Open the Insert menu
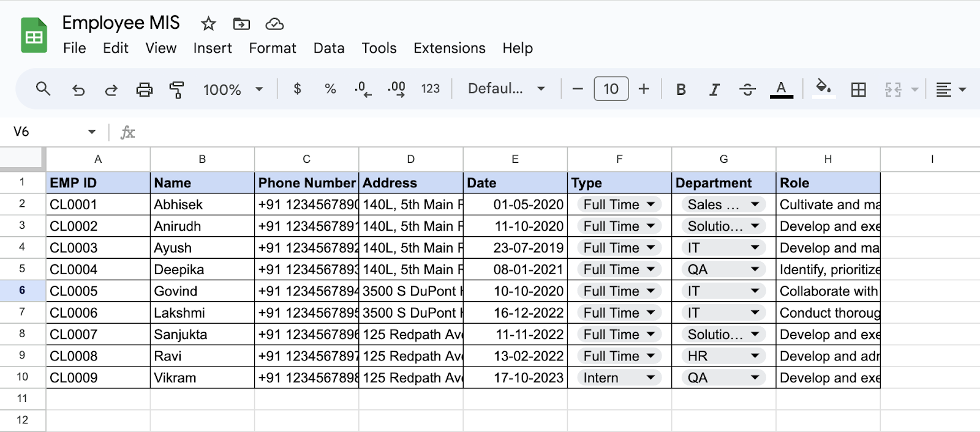 [x=213, y=48]
